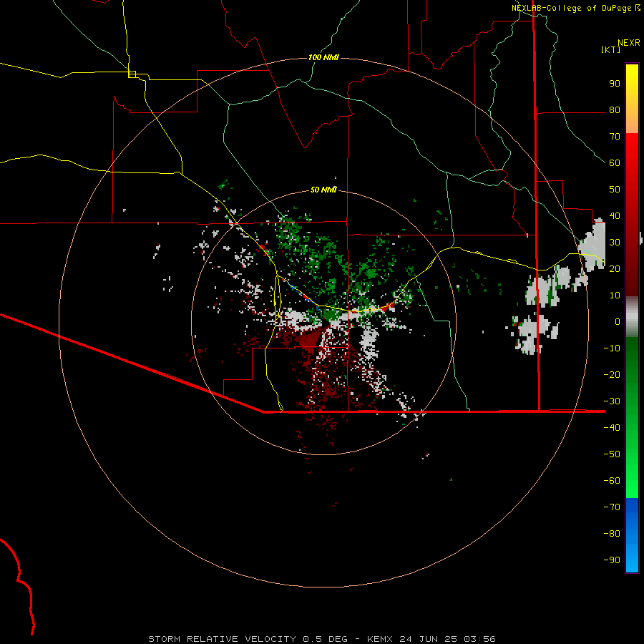Image resolution: width=644 pixels, height=644 pixels.
Task: Click the STORM RELATIVE VELOCITY caption text
Action: point(222,639)
